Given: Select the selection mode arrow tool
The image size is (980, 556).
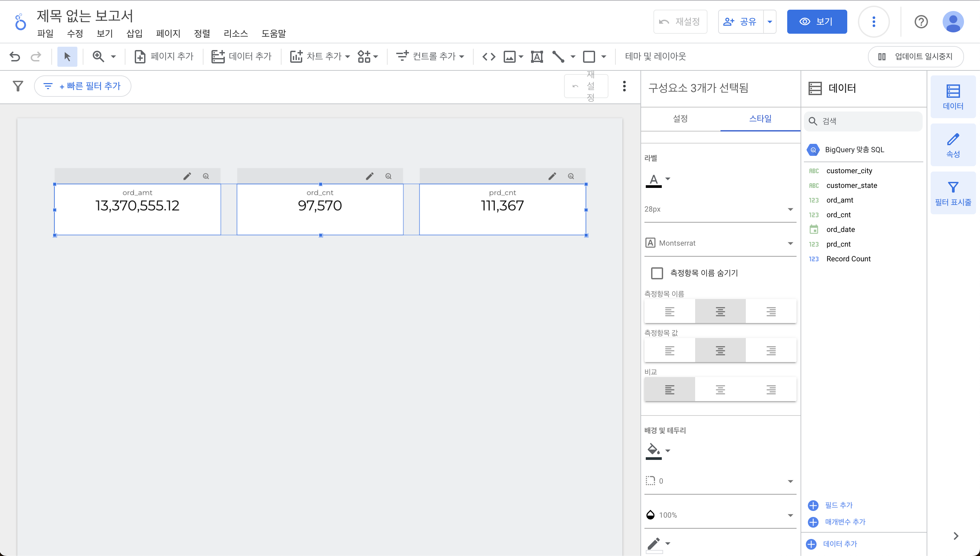Looking at the screenshot, I should 67,56.
